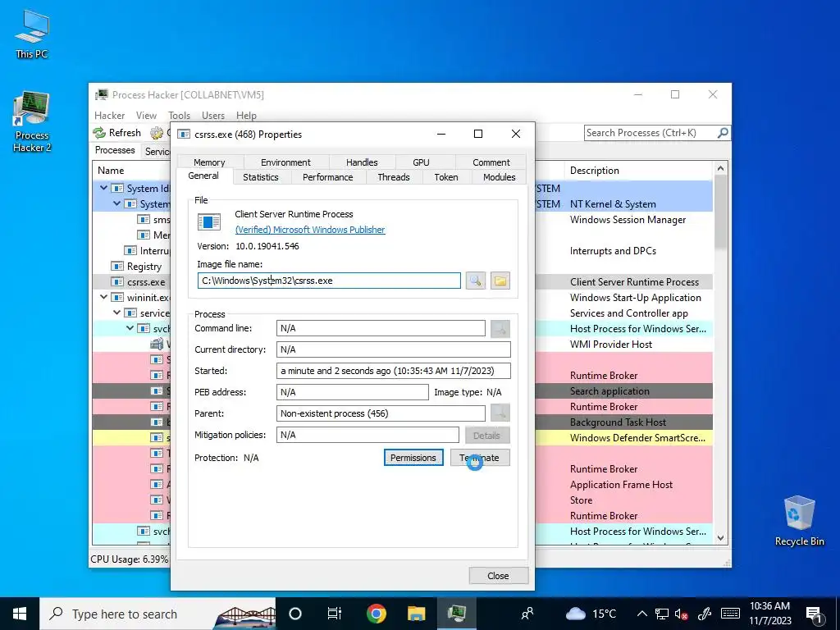This screenshot has height=630, width=840.
Task: Open the Hacker menu
Action: [x=109, y=115]
